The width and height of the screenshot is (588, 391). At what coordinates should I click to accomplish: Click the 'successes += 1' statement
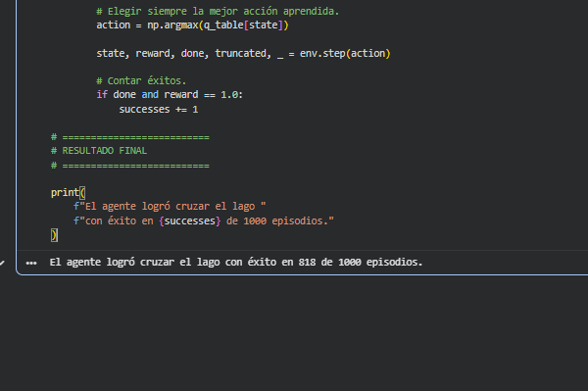pos(158,110)
